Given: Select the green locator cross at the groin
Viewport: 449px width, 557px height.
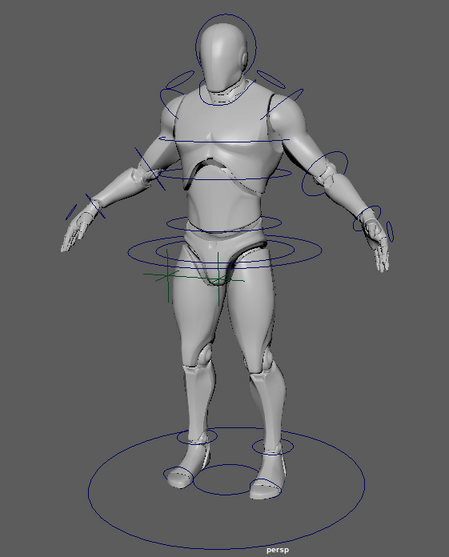Looking at the screenshot, I should pos(218,277).
